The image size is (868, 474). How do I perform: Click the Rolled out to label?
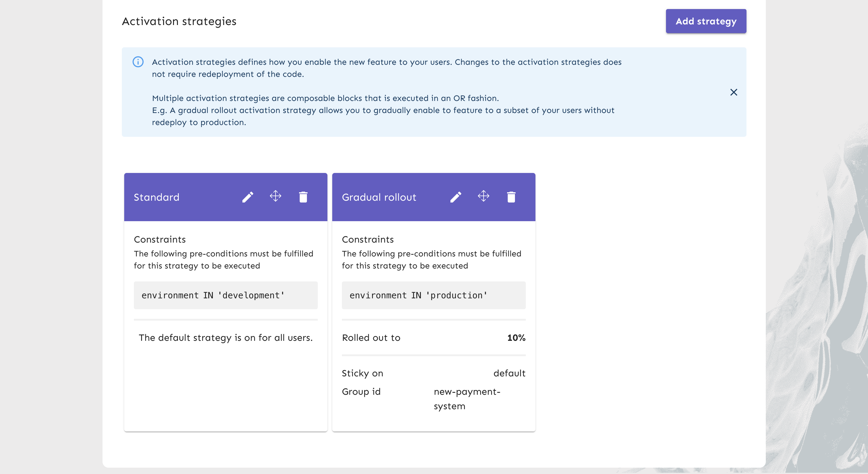click(x=371, y=337)
